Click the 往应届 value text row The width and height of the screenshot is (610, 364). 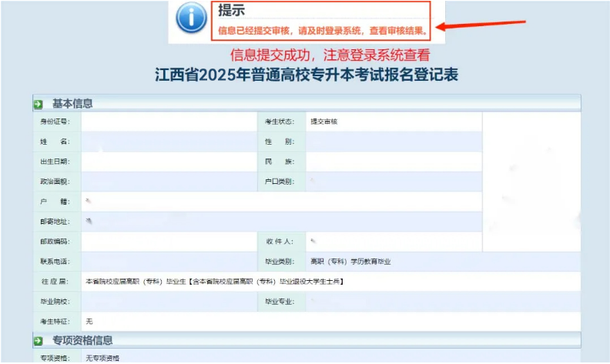tap(214, 282)
